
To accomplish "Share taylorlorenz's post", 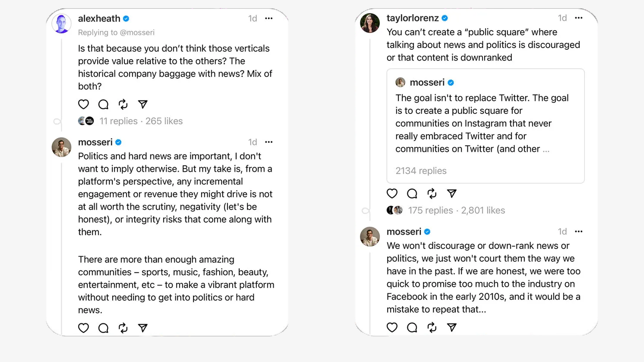I will [451, 194].
